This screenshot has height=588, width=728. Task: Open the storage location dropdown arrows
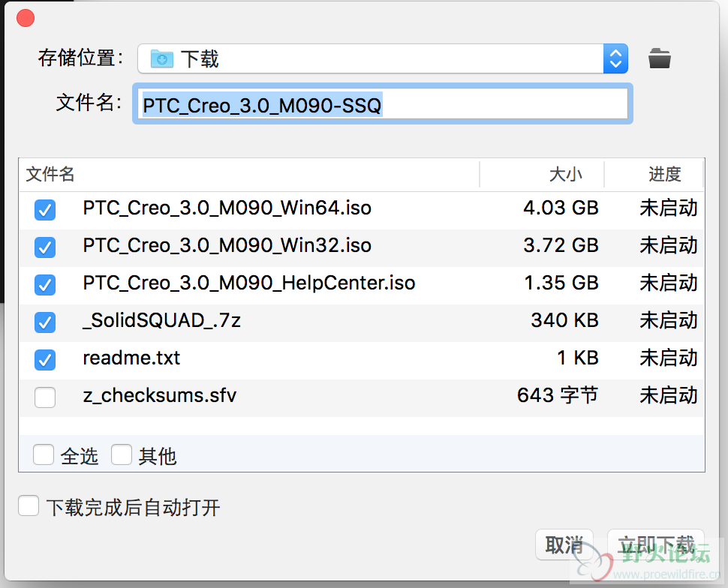point(615,58)
